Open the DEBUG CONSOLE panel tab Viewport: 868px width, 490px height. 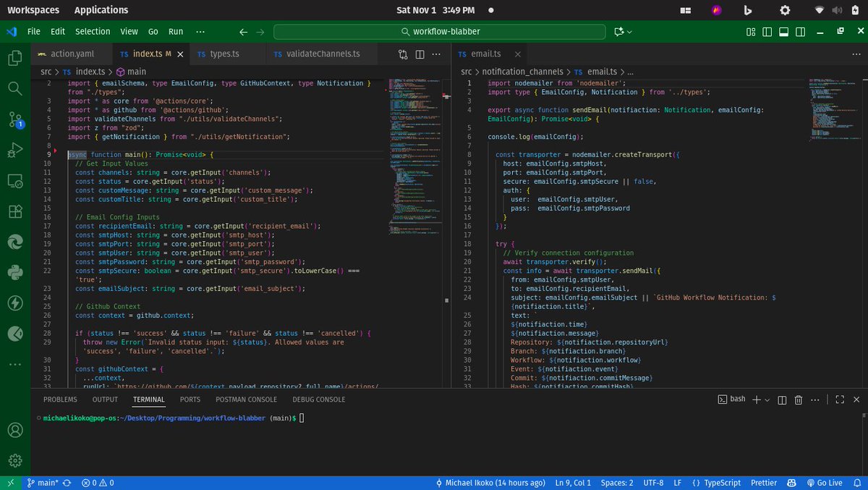[x=318, y=399]
